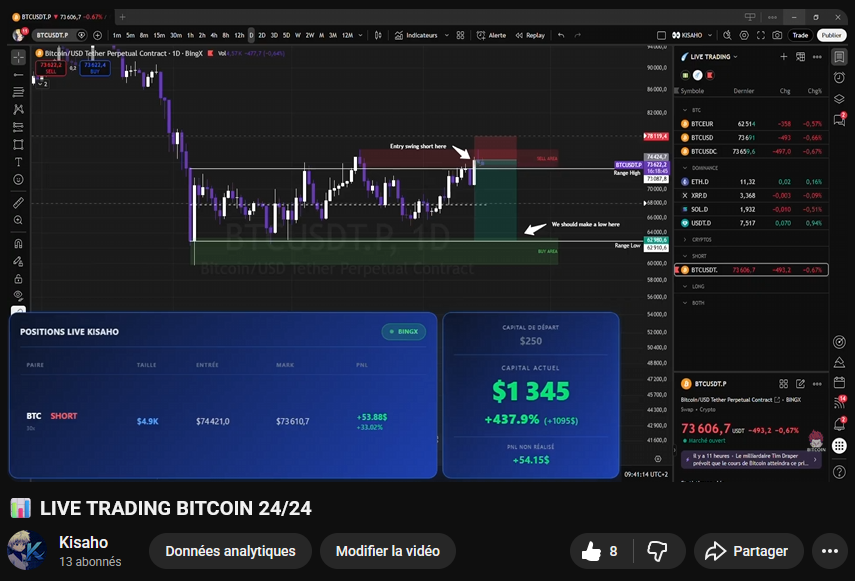Select BTCEUR in the watchlist
This screenshot has height=581, width=855.
point(751,124)
